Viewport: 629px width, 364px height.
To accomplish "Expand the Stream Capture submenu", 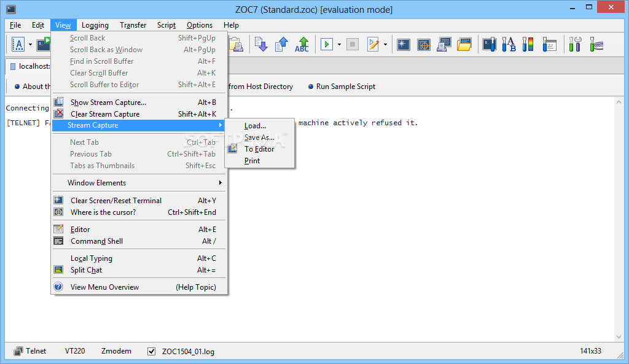I will click(139, 125).
